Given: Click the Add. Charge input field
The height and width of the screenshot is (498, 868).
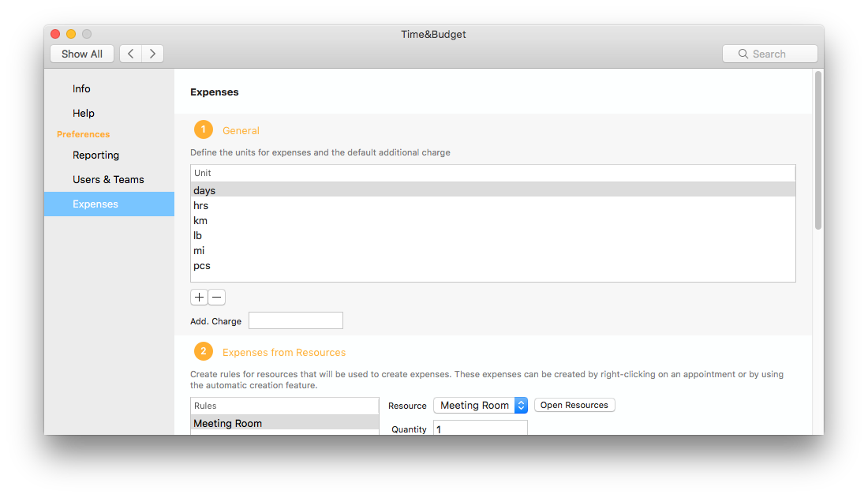Looking at the screenshot, I should click(296, 320).
